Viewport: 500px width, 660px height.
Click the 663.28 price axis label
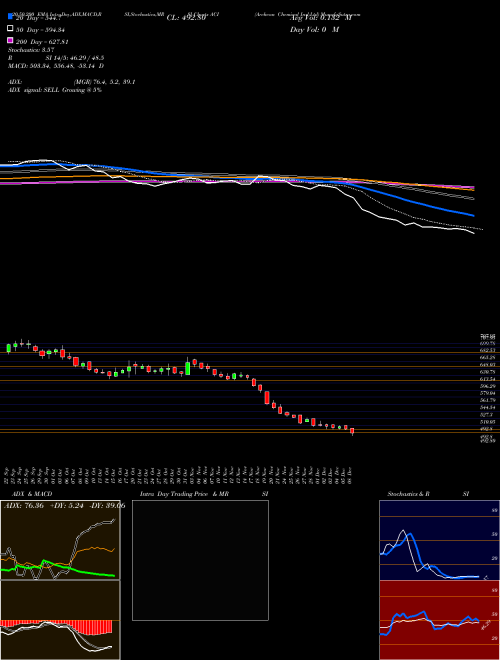pyautogui.click(x=487, y=357)
